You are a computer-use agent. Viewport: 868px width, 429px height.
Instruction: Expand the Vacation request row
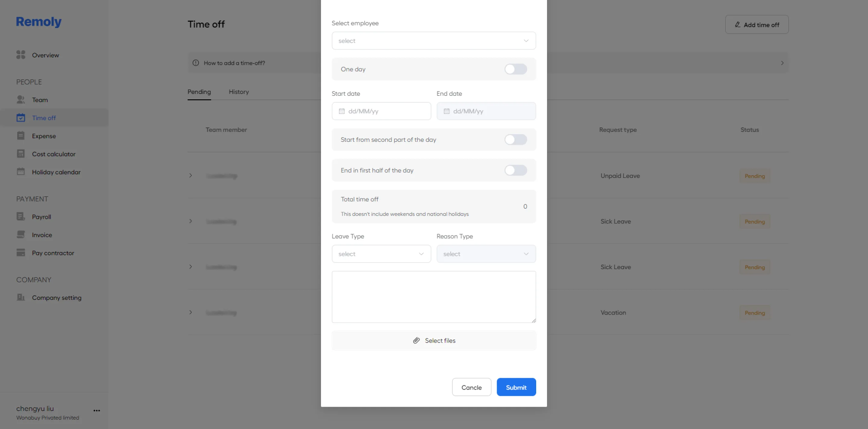point(191,312)
